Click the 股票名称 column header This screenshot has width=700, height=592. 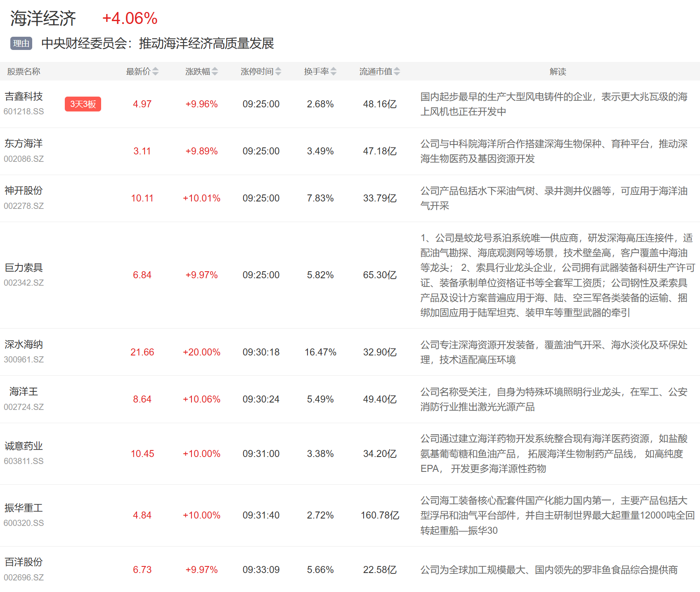(x=24, y=71)
